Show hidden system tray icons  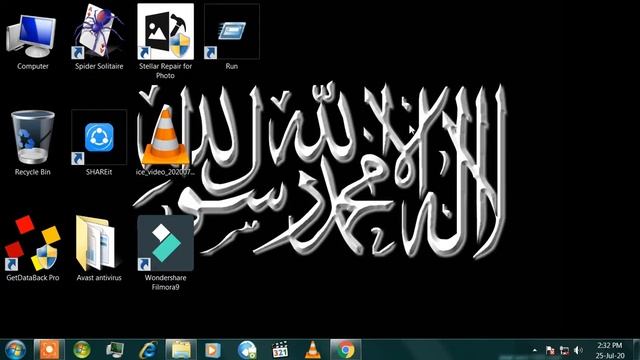click(x=535, y=350)
